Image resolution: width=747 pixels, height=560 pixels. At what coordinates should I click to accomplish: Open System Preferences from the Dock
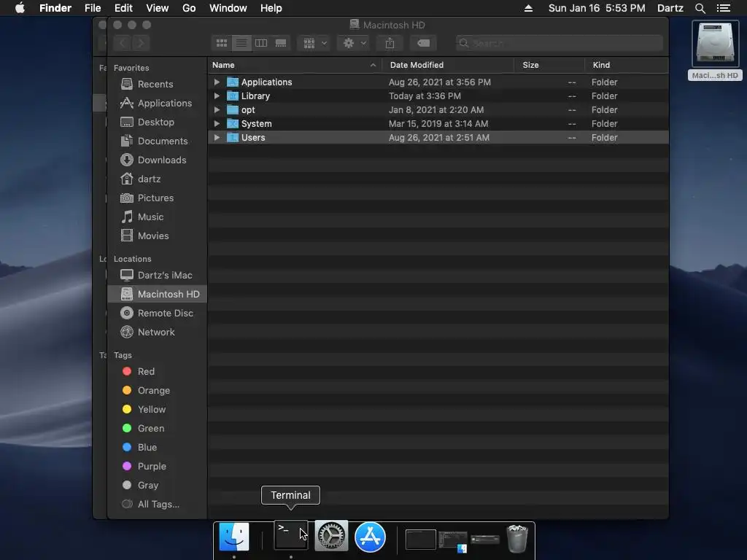tap(331, 536)
